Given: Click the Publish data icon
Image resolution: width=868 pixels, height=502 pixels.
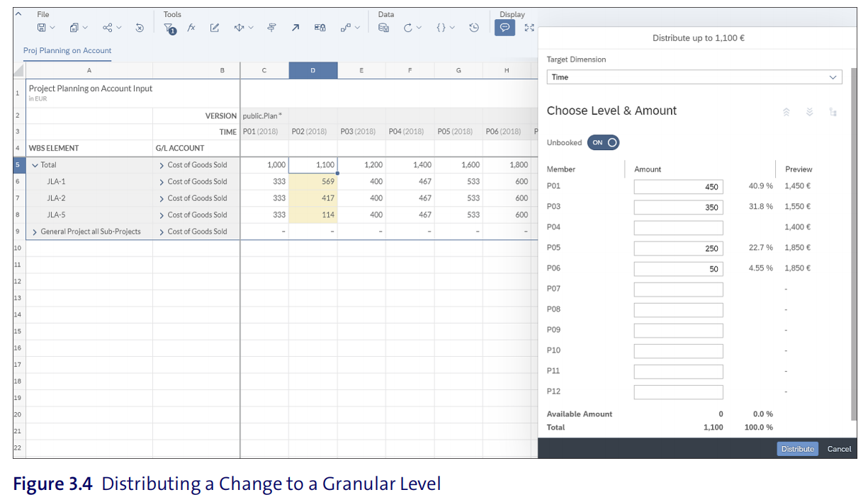Looking at the screenshot, I should click(x=383, y=28).
